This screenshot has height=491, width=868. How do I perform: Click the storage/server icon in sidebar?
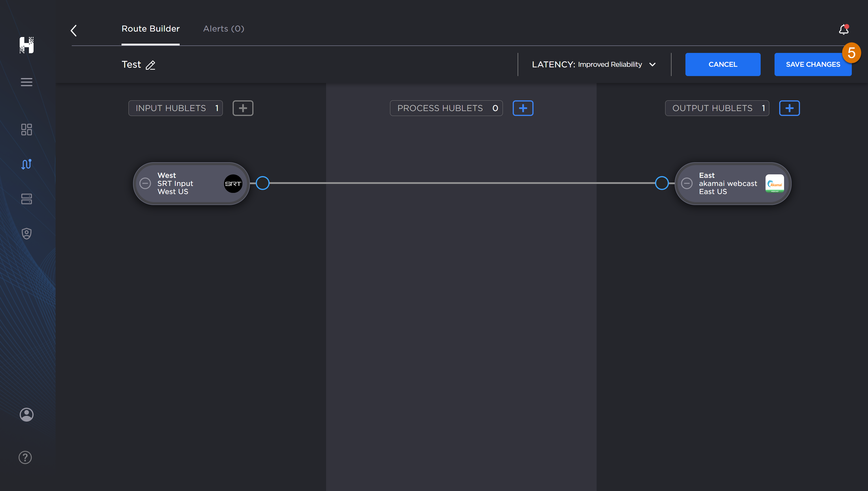coord(26,198)
